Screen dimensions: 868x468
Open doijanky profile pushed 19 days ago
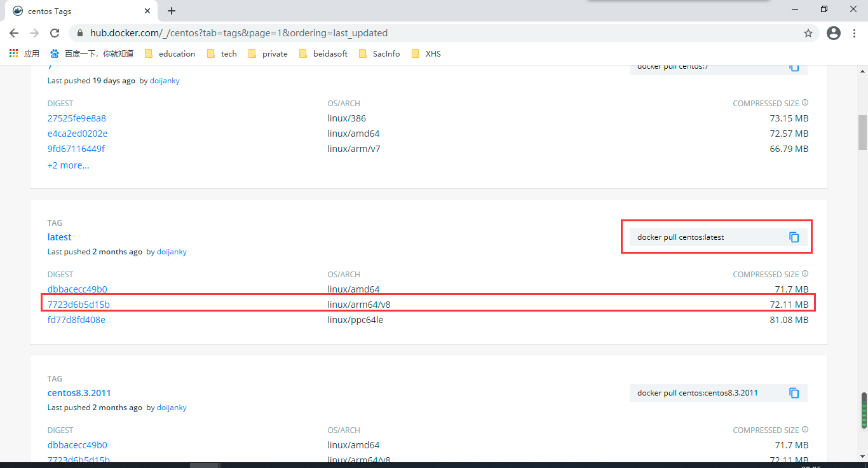coord(165,81)
